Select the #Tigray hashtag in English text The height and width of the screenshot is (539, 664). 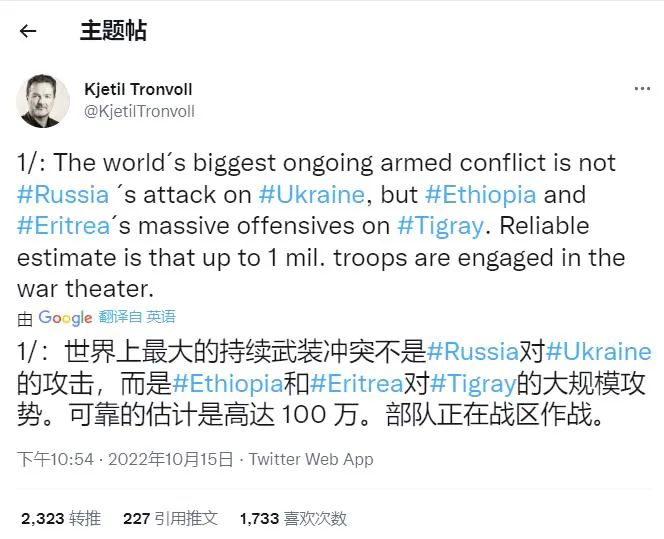(x=440, y=227)
